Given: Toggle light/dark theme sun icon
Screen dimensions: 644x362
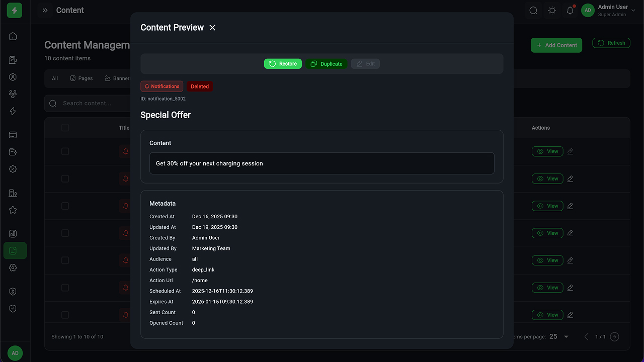Looking at the screenshot, I should tap(552, 11).
